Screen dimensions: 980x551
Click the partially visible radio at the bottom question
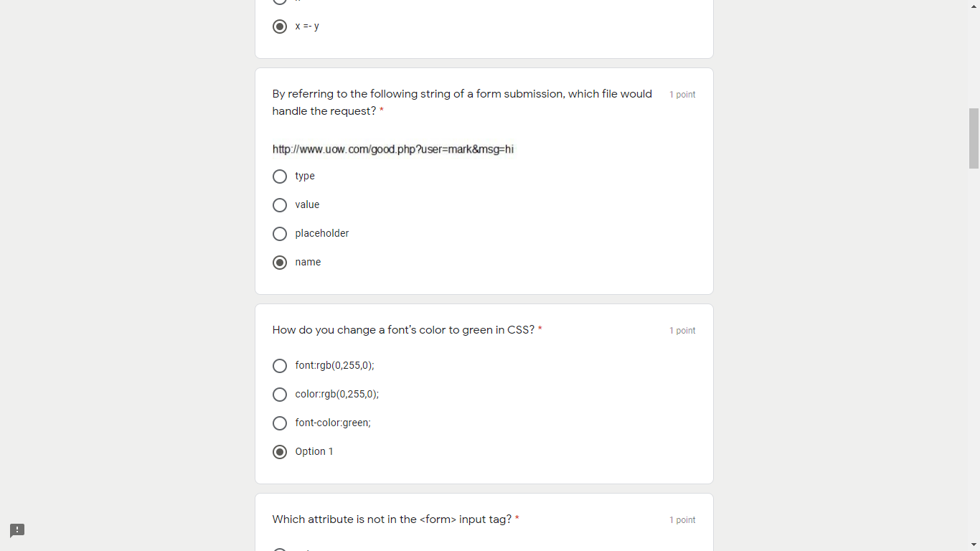(280, 549)
